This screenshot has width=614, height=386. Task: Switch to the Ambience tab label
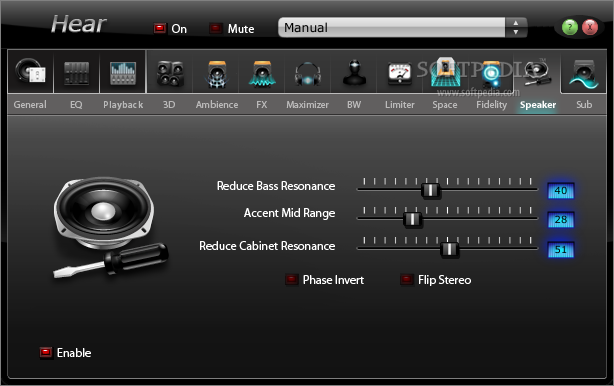coord(217,105)
